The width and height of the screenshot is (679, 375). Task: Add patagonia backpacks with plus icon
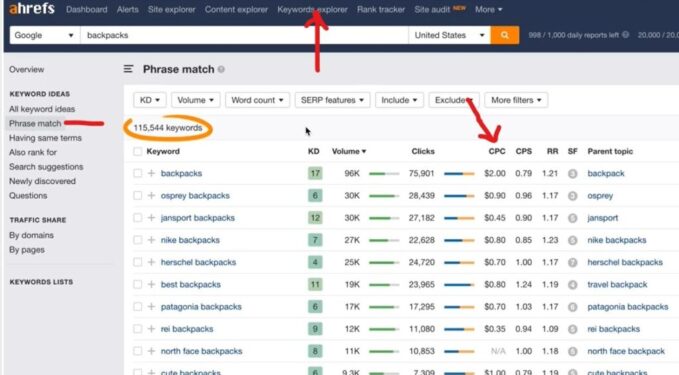[x=151, y=307]
